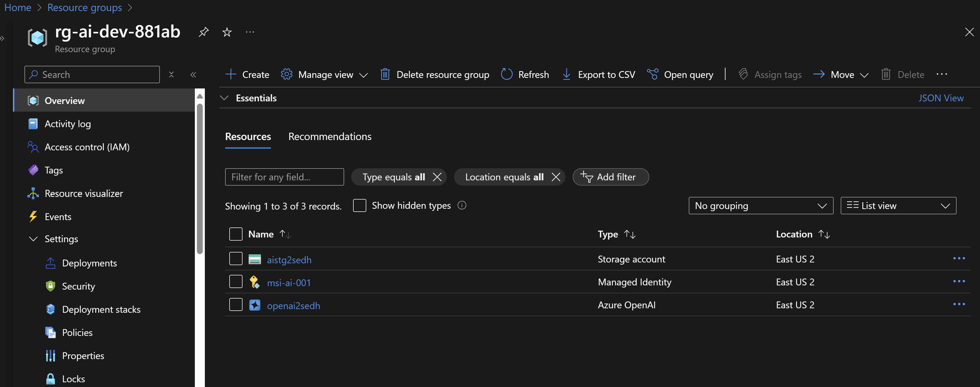
Task: Export resources to CSV
Action: click(x=598, y=75)
